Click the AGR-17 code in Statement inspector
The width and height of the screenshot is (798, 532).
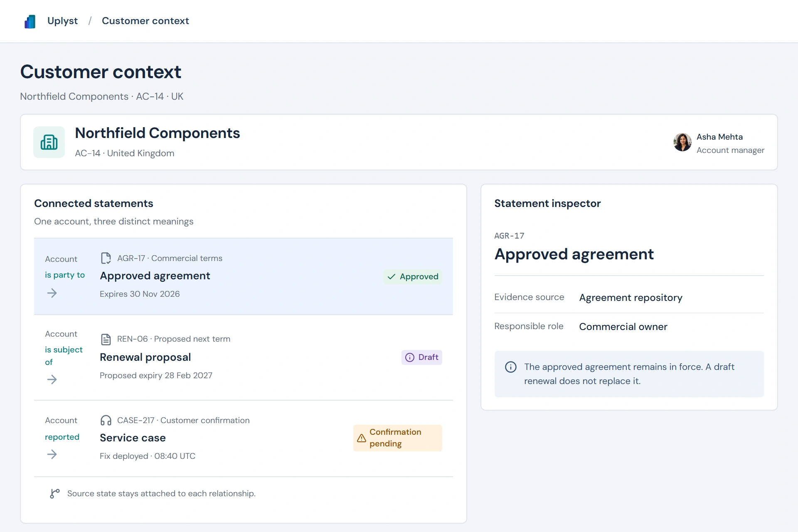pyautogui.click(x=509, y=236)
